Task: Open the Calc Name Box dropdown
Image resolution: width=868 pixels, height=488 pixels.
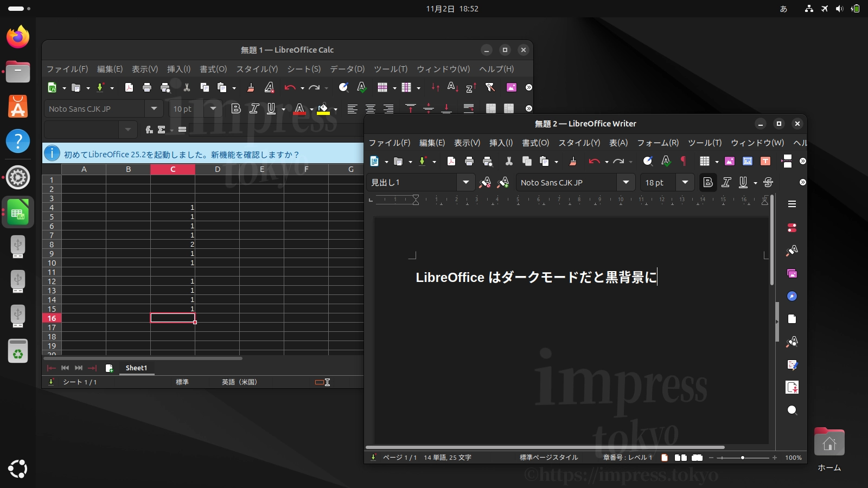Action: click(127, 130)
